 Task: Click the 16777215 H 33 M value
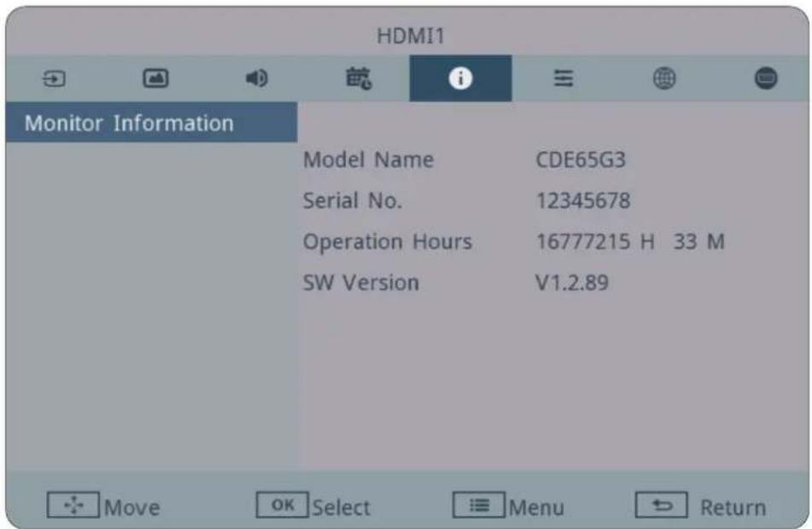click(x=630, y=241)
